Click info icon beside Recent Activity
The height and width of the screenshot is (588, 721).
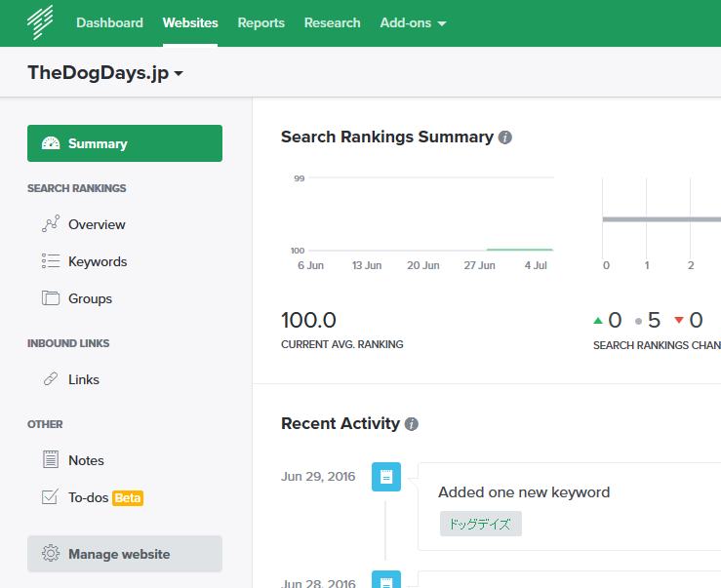click(411, 424)
